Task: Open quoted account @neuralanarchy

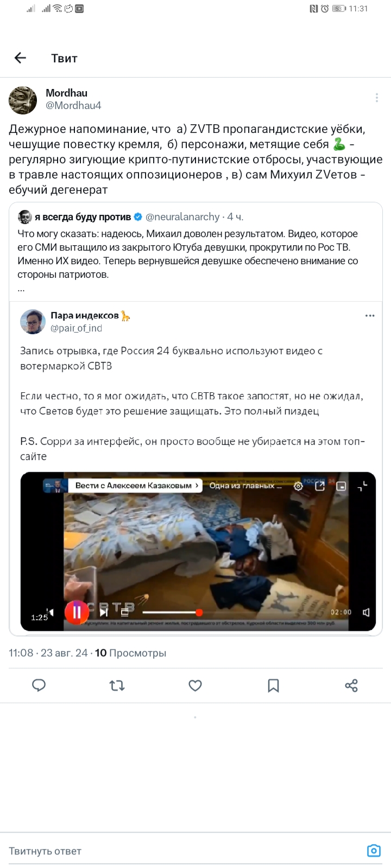Action: pos(182,217)
